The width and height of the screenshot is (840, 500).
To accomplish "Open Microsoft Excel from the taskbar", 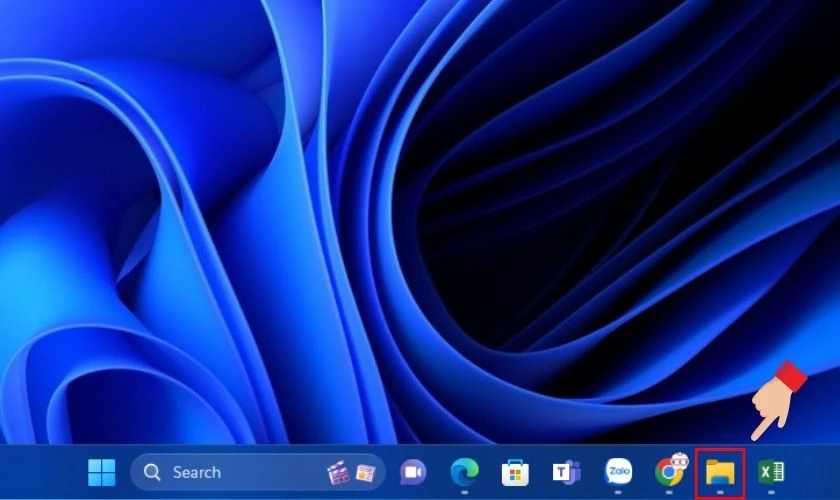I will 771,472.
